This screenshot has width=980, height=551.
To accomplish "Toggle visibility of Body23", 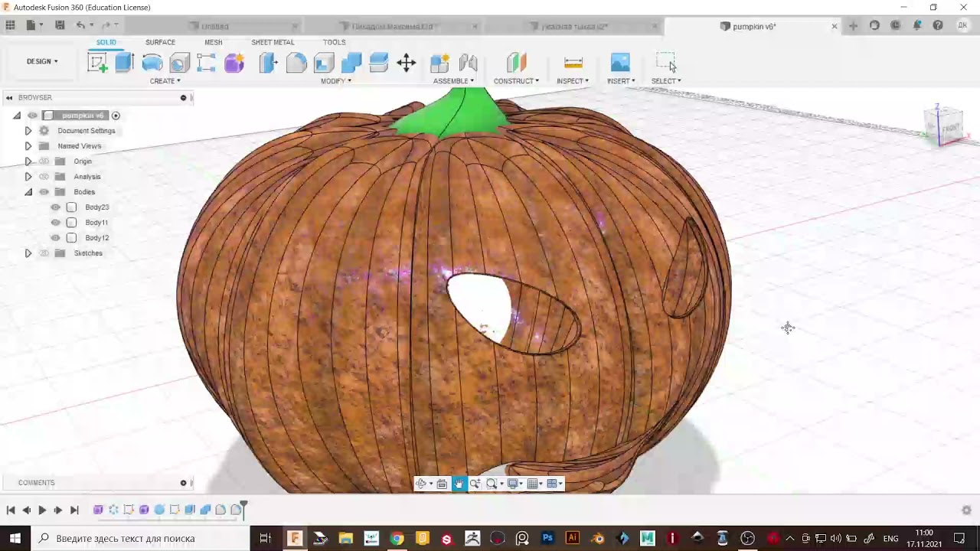I will click(x=55, y=207).
